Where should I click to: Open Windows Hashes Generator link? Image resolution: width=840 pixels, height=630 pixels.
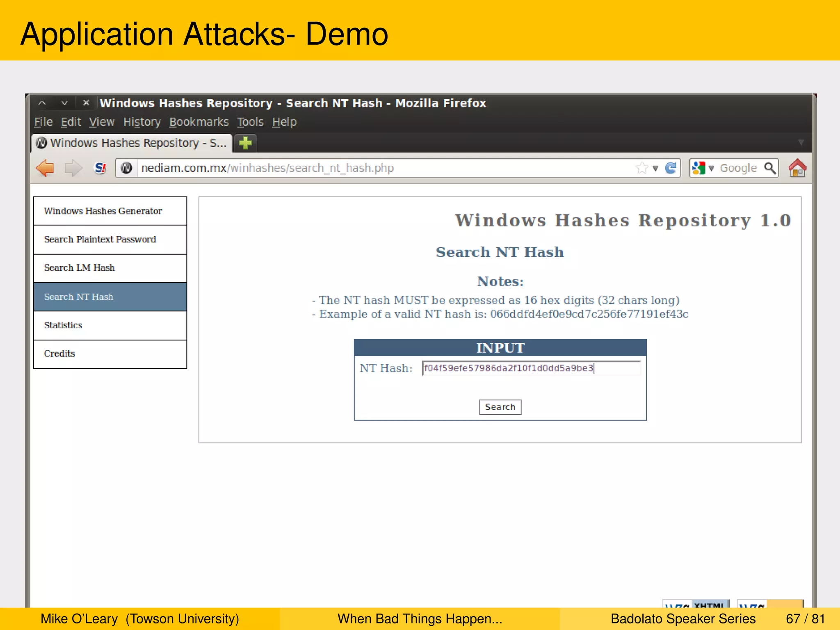[110, 211]
